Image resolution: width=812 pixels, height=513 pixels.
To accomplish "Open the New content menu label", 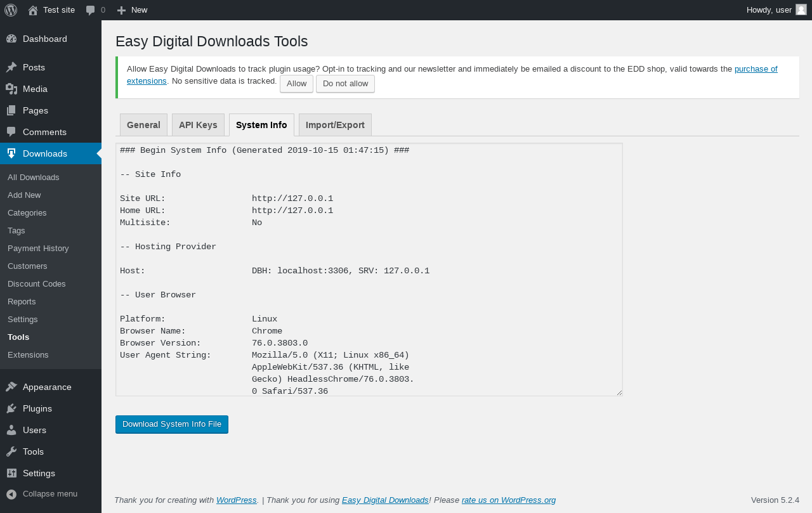I will pos(139,10).
